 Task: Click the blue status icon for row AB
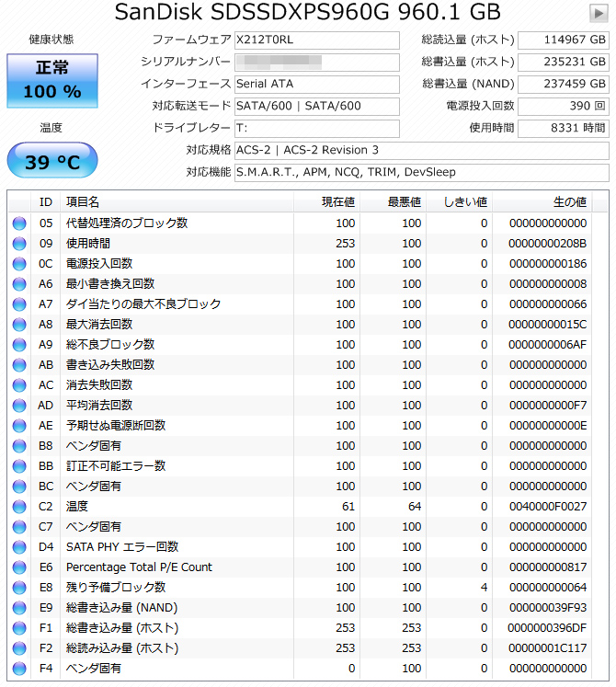coord(19,365)
